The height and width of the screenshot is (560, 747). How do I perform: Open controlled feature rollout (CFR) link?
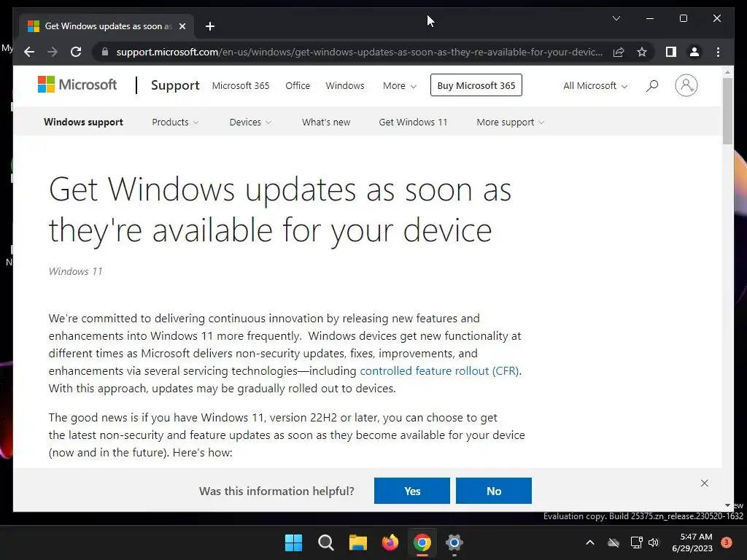pyautogui.click(x=439, y=371)
